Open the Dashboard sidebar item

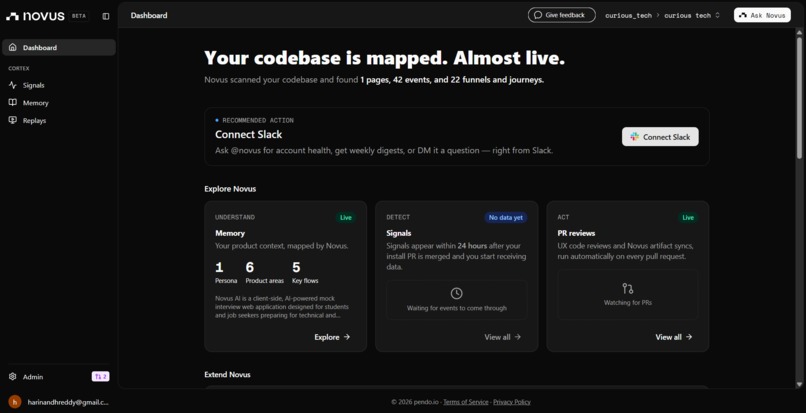[x=59, y=47]
